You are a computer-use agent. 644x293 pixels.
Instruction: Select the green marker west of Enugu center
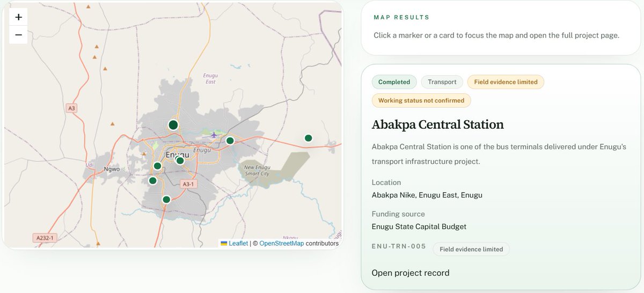click(x=157, y=166)
